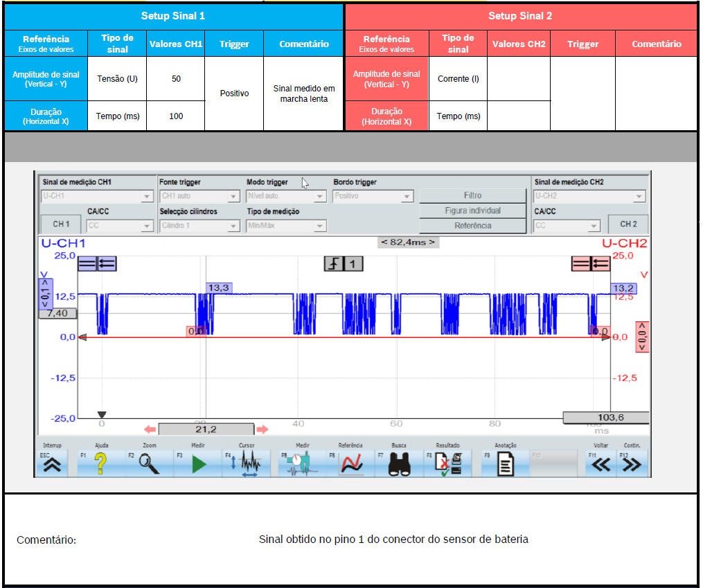This screenshot has height=588, width=703.
Task: Click the 103,6 time value field
Action: pos(605,418)
